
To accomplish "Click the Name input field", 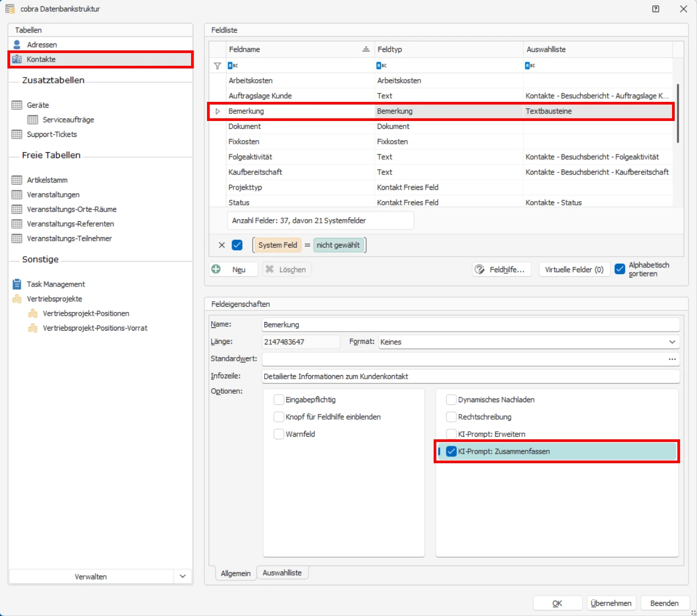I will coord(471,325).
